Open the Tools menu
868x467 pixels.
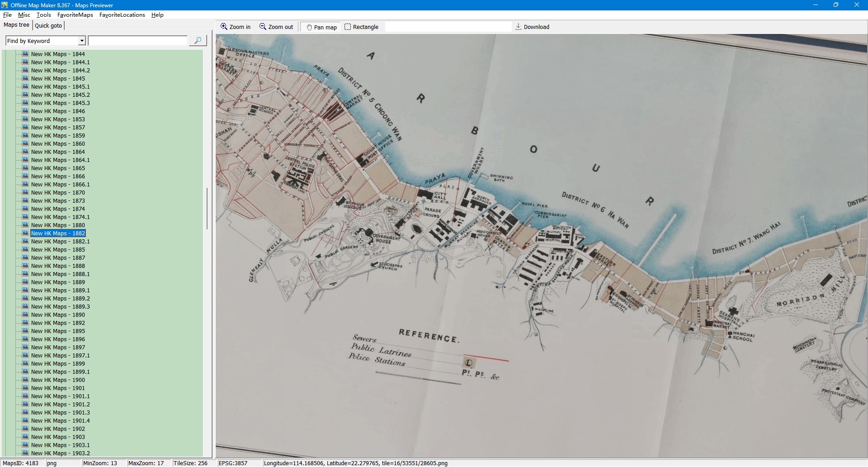point(44,15)
